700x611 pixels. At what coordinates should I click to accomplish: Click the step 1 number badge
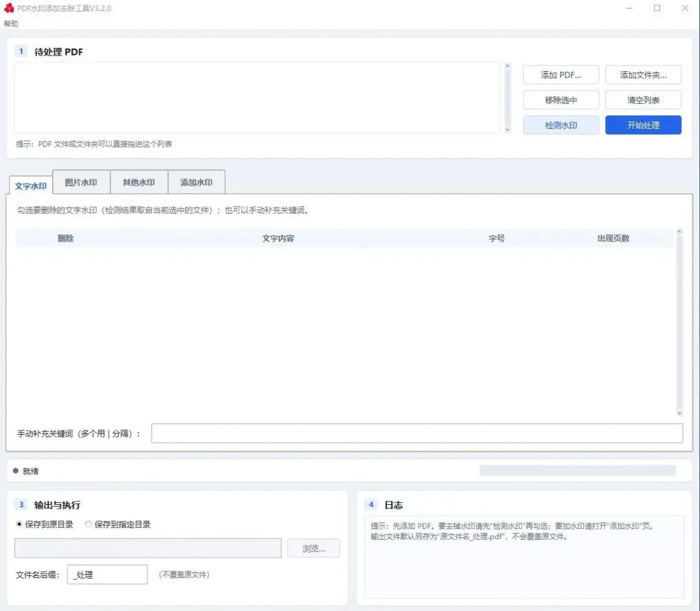[21, 51]
